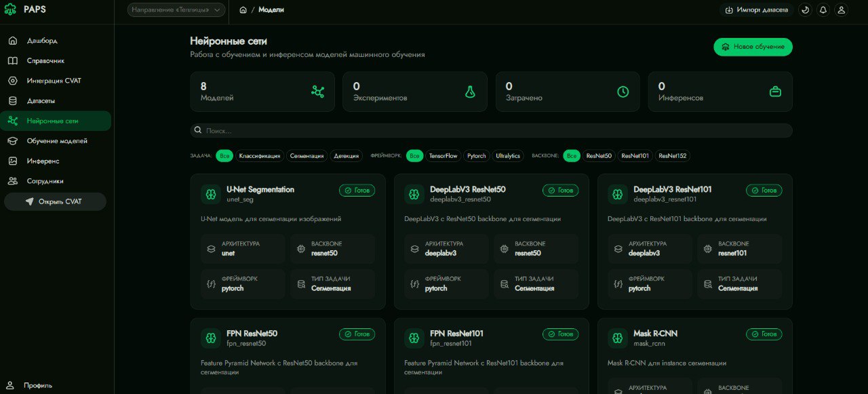Image resolution: width=868 pixels, height=394 pixels.
Task: Open user account icon in header
Action: [x=842, y=10]
